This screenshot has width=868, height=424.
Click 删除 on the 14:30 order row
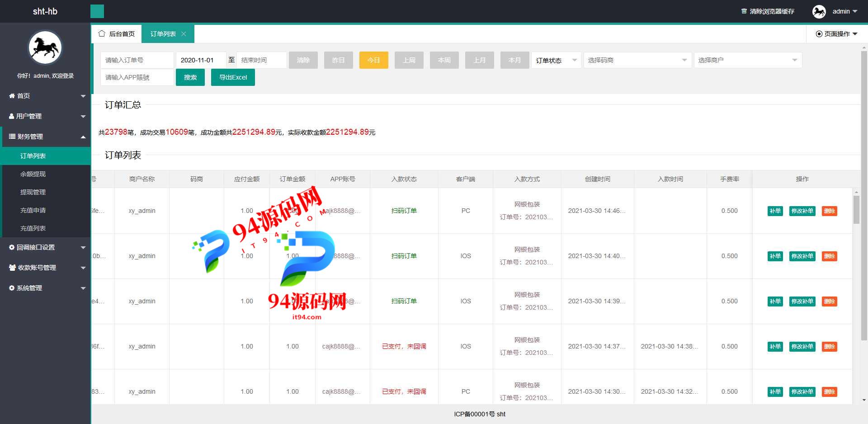pos(830,392)
